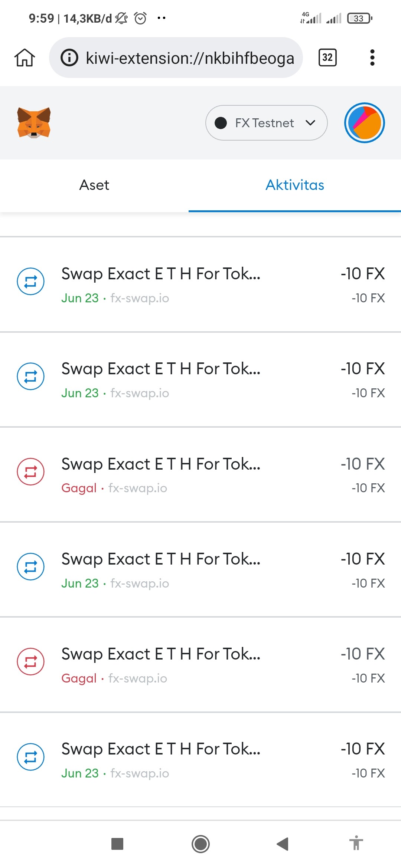Image resolution: width=401 pixels, height=868 pixels.
Task: Open the tab switcher showing 32 tabs
Action: point(327,57)
